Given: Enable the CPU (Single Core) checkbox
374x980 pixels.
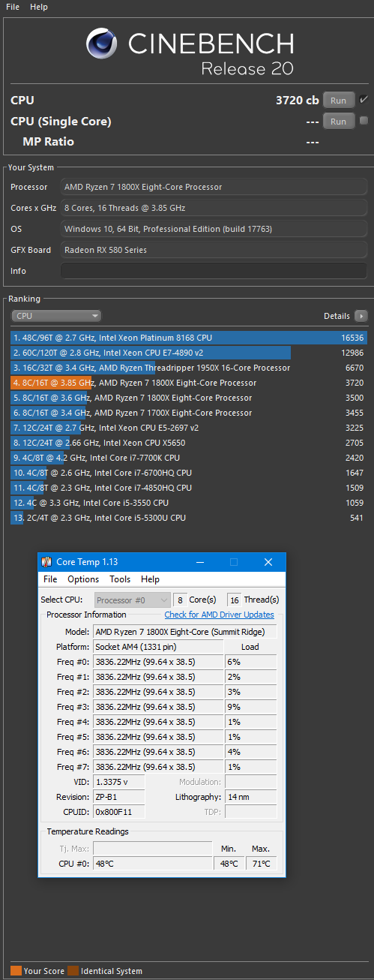Looking at the screenshot, I should (x=364, y=121).
